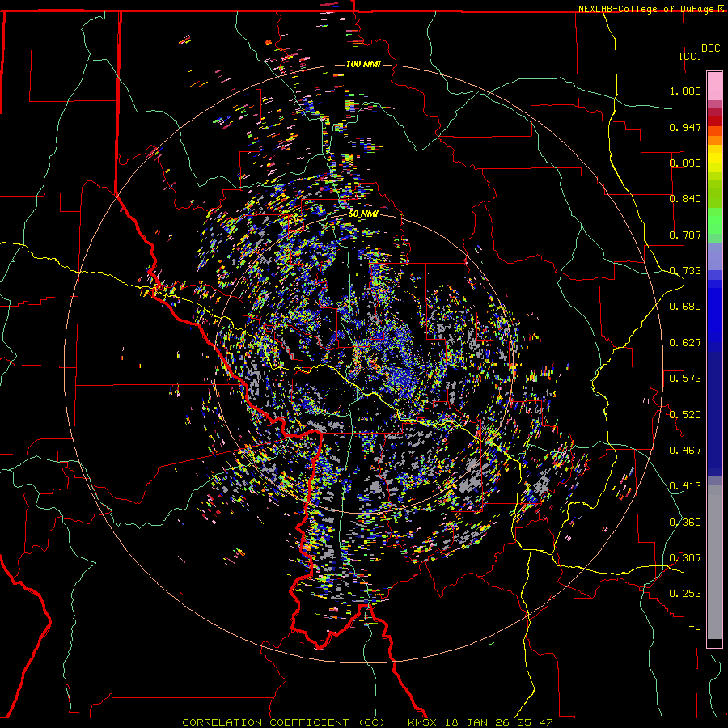Select the 0.360 scale value

(x=685, y=523)
